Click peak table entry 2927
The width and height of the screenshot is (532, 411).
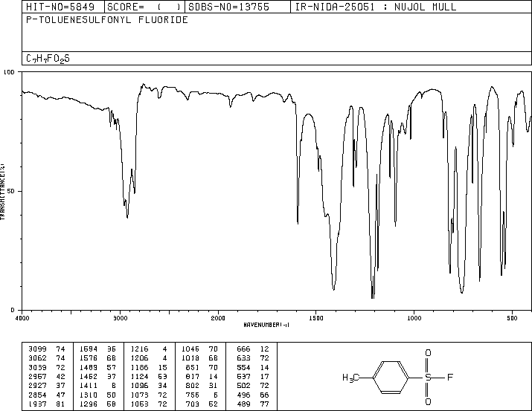click(38, 386)
